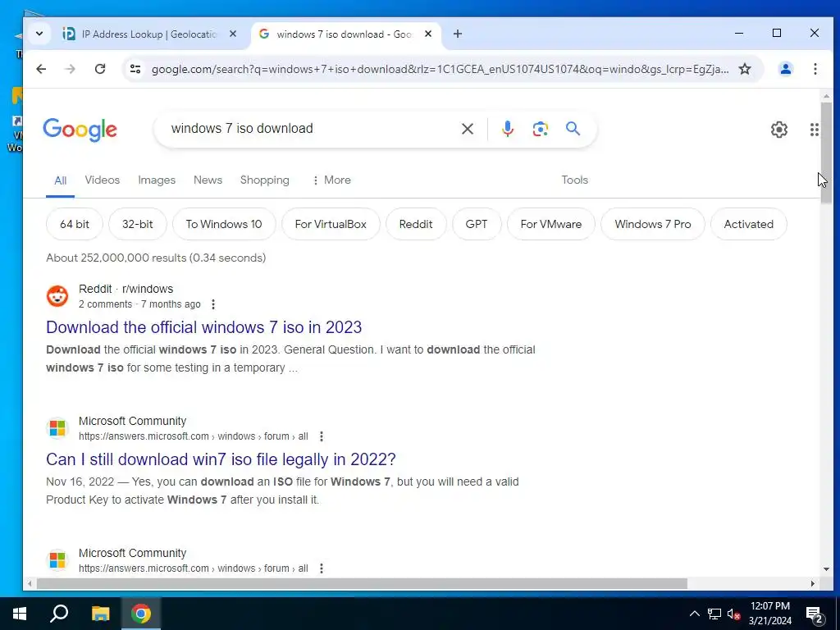Select the Windows 7 Pro chip
The width and height of the screenshot is (840, 630).
[x=652, y=224]
